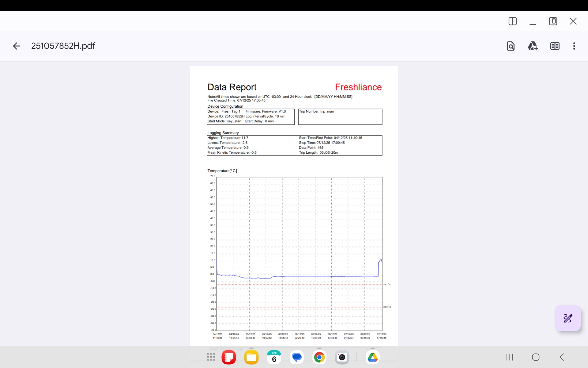This screenshot has width=588, height=368.
Task: Click the temperature chart in the PDF
Action: [299, 254]
